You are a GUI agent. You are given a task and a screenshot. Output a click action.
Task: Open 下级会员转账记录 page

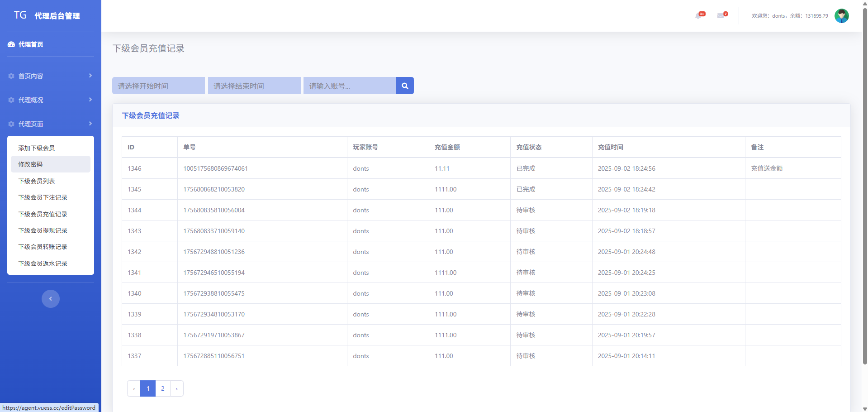click(x=43, y=247)
